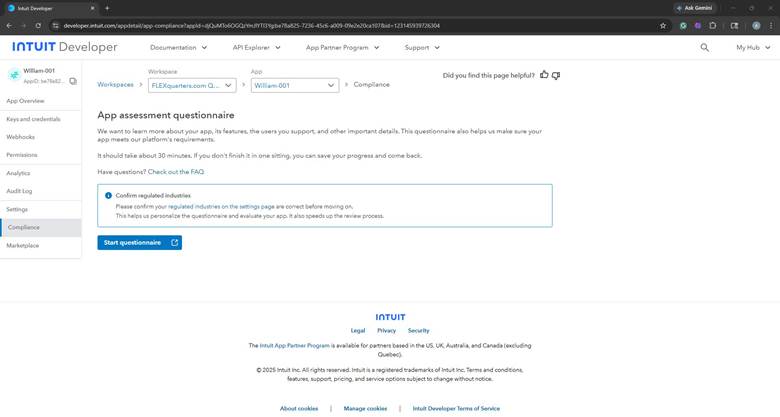
Task: Open the API Explorer menu
Action: (x=256, y=48)
